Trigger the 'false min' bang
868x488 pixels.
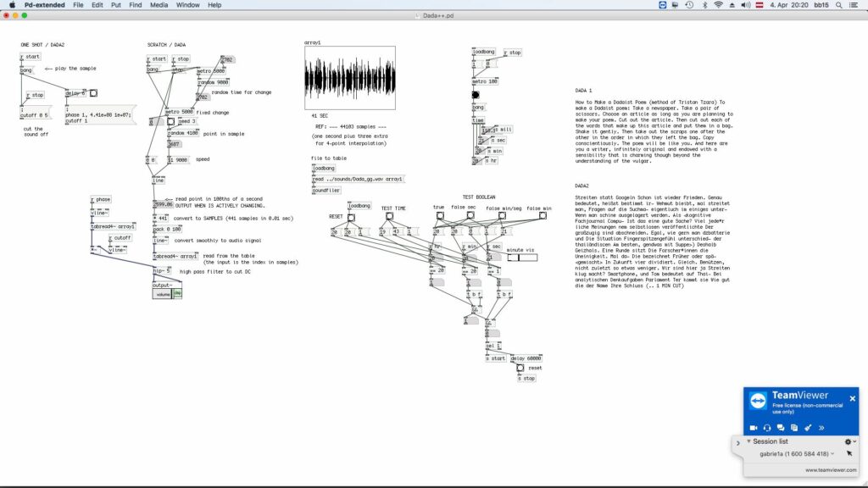(543, 215)
